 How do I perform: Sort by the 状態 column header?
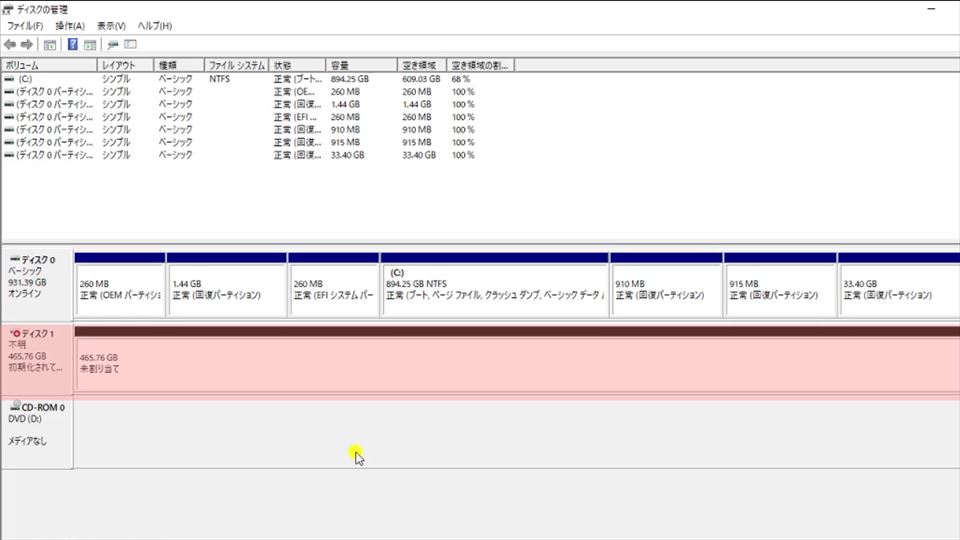coord(297,65)
